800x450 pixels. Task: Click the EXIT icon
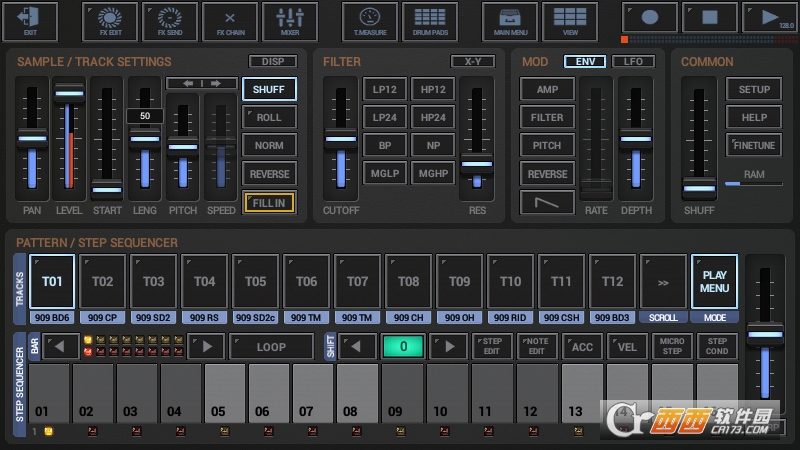click(x=30, y=21)
